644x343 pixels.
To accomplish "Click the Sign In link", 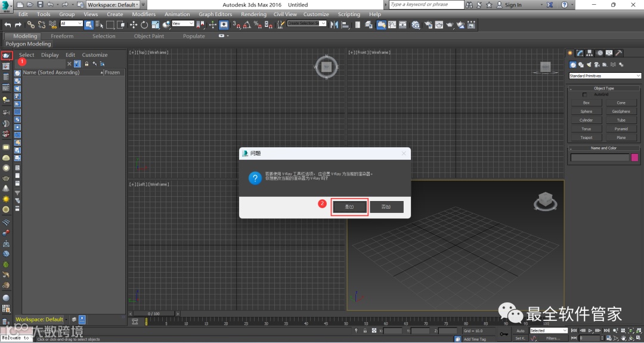I will coord(513,5).
